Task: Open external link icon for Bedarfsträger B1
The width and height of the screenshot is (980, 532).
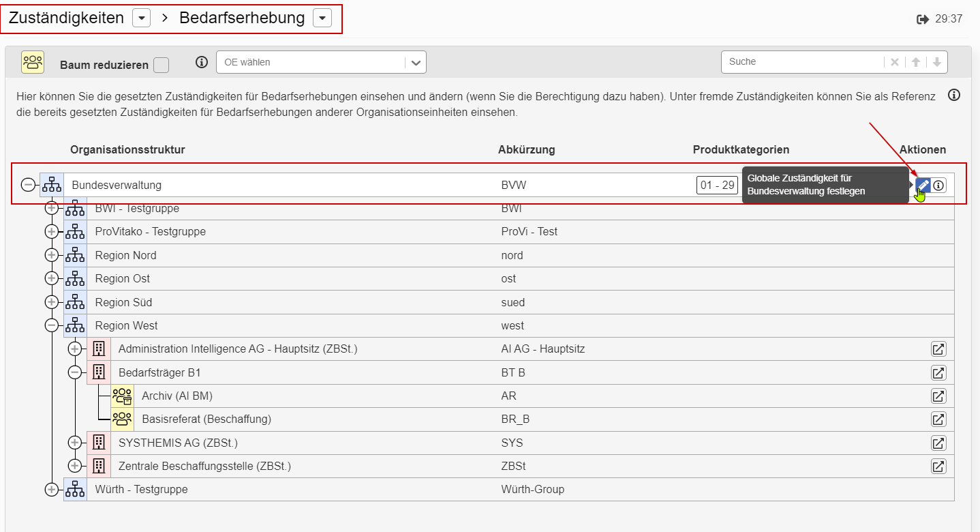Action: click(938, 373)
